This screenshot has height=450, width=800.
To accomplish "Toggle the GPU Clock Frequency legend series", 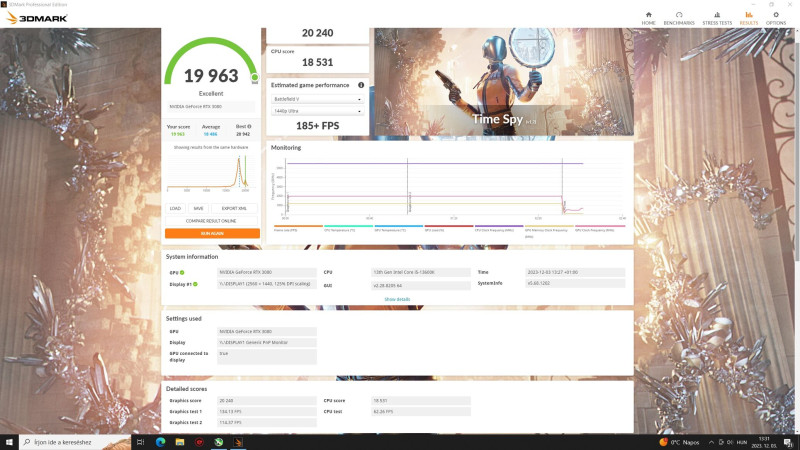I will coord(599,228).
